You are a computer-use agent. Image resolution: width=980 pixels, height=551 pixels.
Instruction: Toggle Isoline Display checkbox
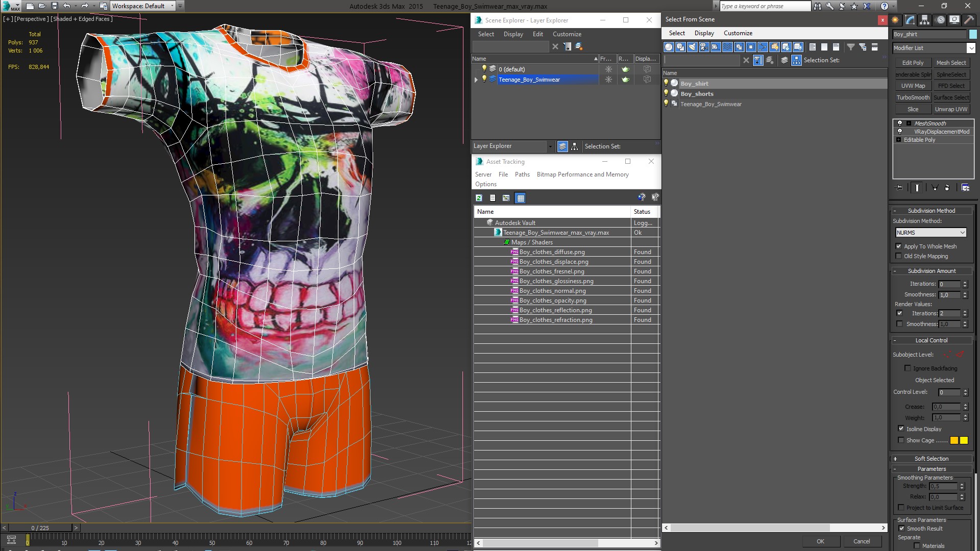click(x=901, y=429)
